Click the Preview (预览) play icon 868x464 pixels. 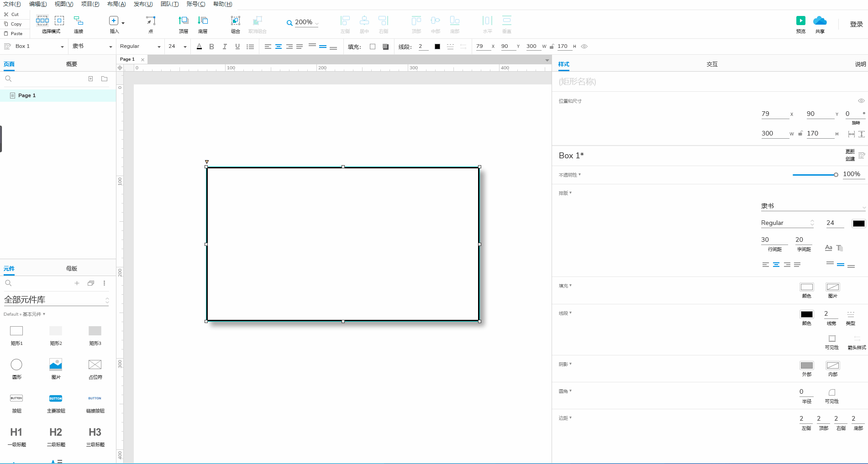pos(800,21)
